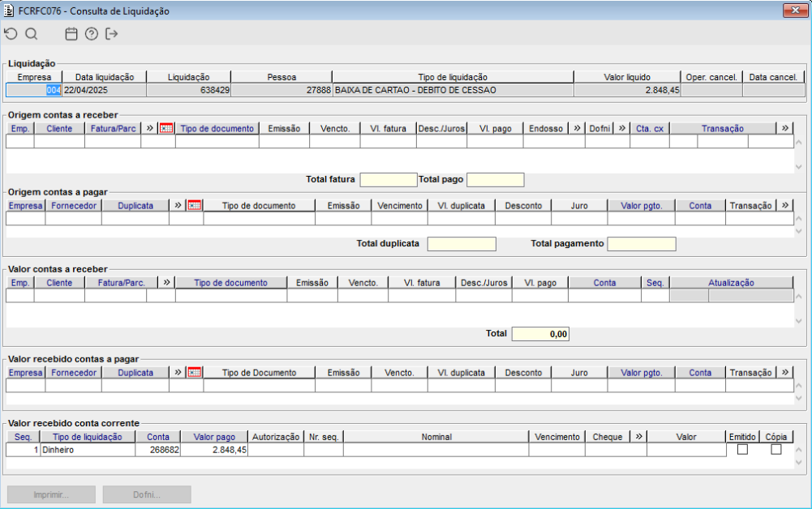
Task: Expand columns after Transação in Valor recebido contas a pagar
Action: tap(785, 373)
